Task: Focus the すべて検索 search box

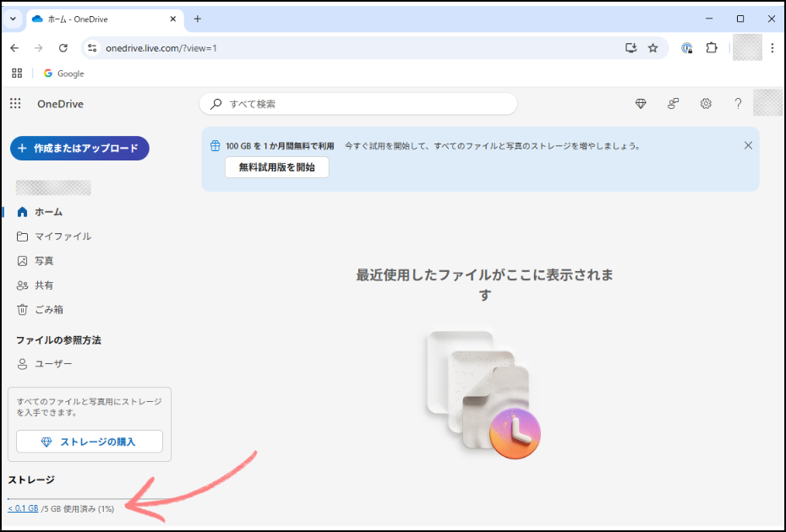Action: pyautogui.click(x=358, y=104)
